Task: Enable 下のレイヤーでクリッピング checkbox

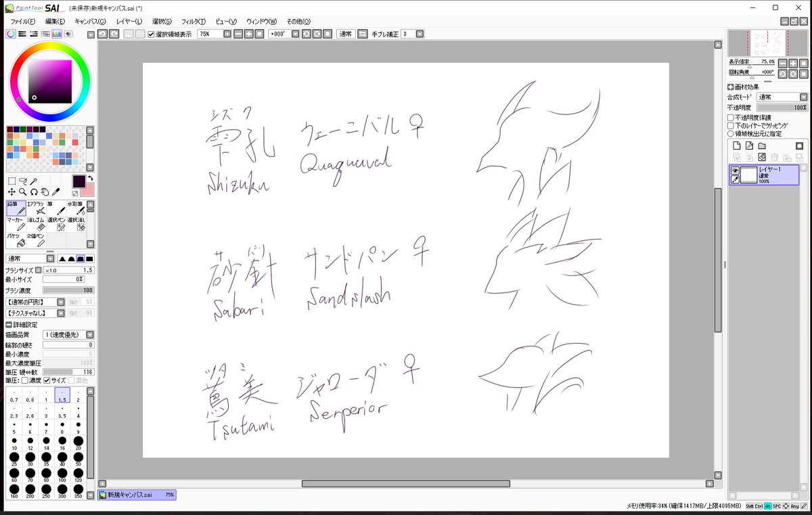Action: tap(731, 125)
